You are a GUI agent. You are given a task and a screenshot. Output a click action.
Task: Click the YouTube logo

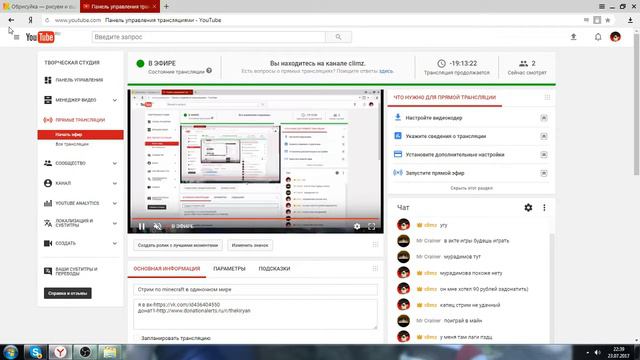click(40, 37)
